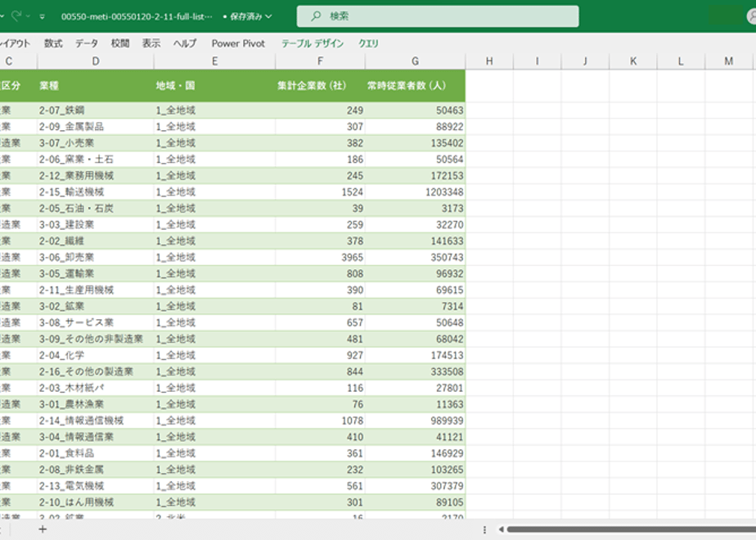Open the Power Pivot tab

point(238,43)
